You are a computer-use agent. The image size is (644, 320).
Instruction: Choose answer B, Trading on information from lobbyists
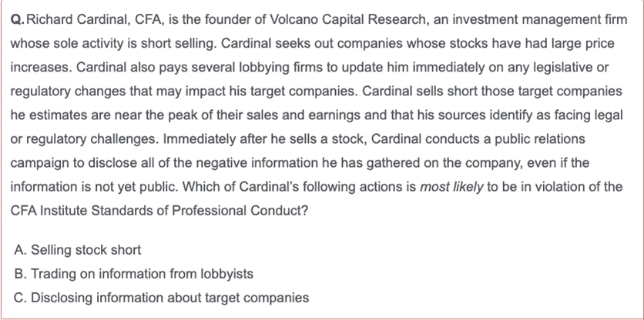click(133, 274)
